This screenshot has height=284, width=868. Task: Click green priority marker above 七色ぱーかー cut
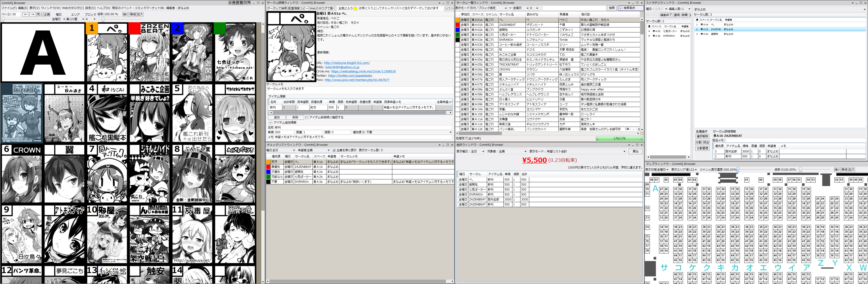(220, 28)
